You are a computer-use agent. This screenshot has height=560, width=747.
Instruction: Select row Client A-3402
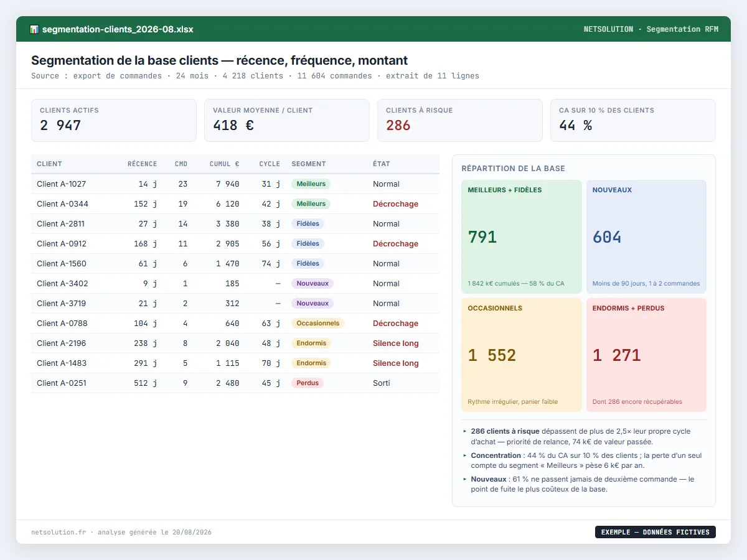coord(235,284)
